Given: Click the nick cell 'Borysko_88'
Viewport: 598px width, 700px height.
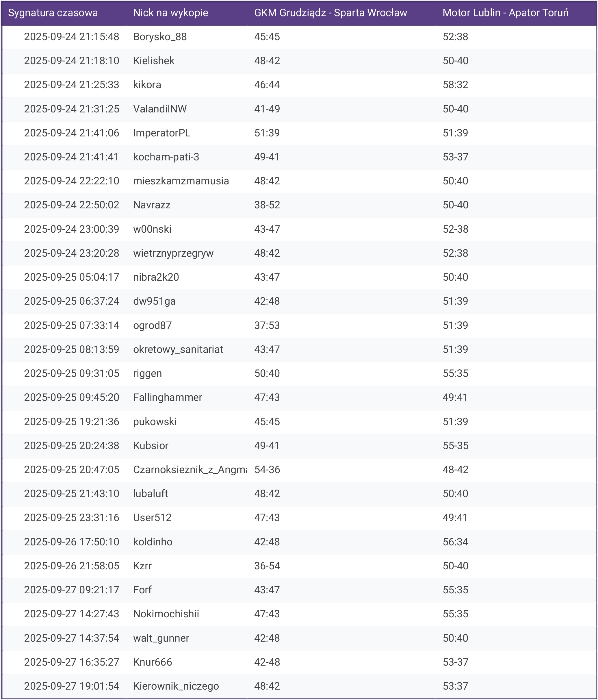Looking at the screenshot, I should [x=160, y=37].
